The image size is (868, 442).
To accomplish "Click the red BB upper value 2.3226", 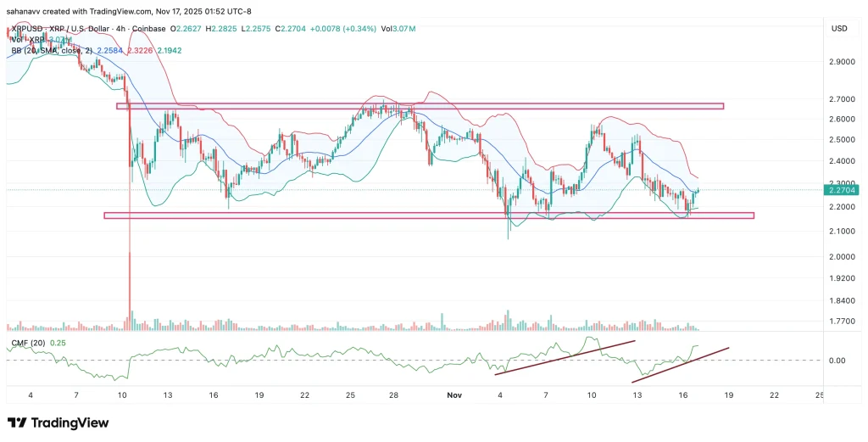I will (140, 51).
